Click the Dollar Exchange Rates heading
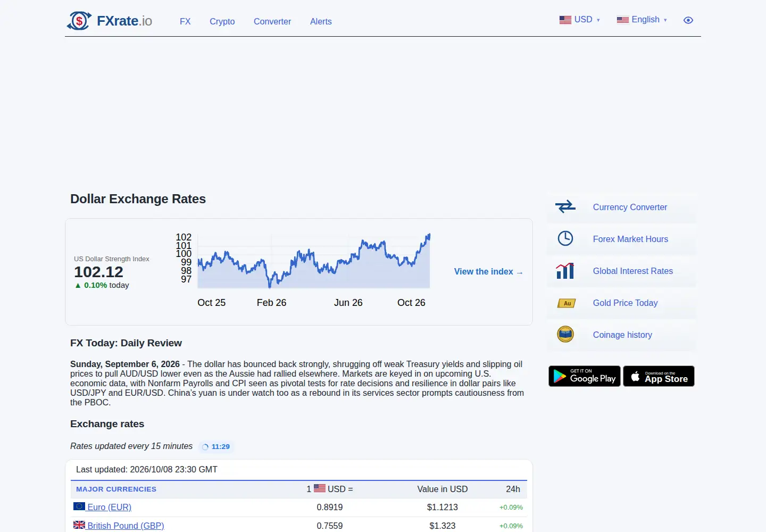The image size is (766, 532). click(138, 198)
